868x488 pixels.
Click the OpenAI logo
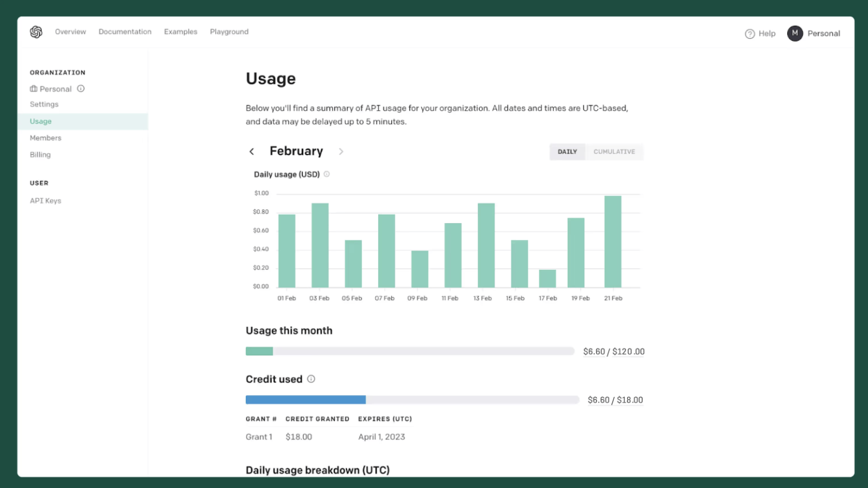[x=35, y=32]
